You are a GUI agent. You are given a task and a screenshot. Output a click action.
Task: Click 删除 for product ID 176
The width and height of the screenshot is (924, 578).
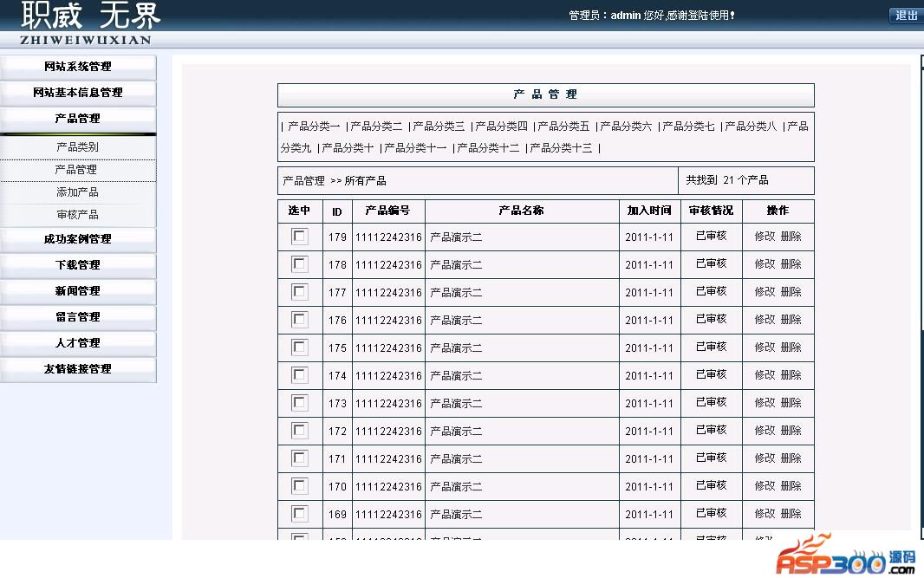(x=791, y=320)
